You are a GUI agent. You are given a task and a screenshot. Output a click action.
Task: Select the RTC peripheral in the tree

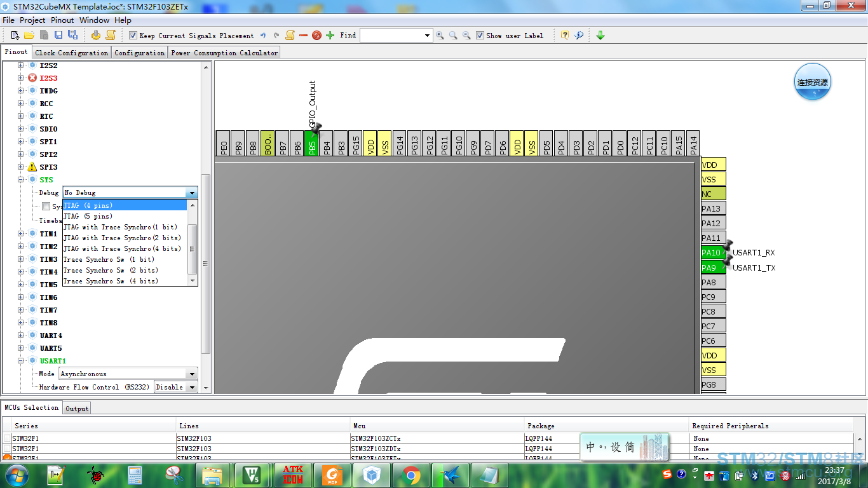pos(46,116)
